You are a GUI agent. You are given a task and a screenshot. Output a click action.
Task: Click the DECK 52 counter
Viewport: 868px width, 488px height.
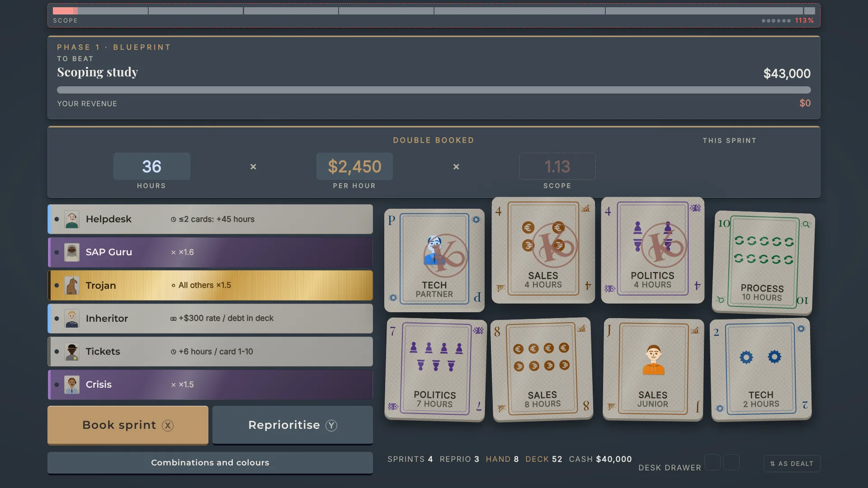(x=544, y=459)
